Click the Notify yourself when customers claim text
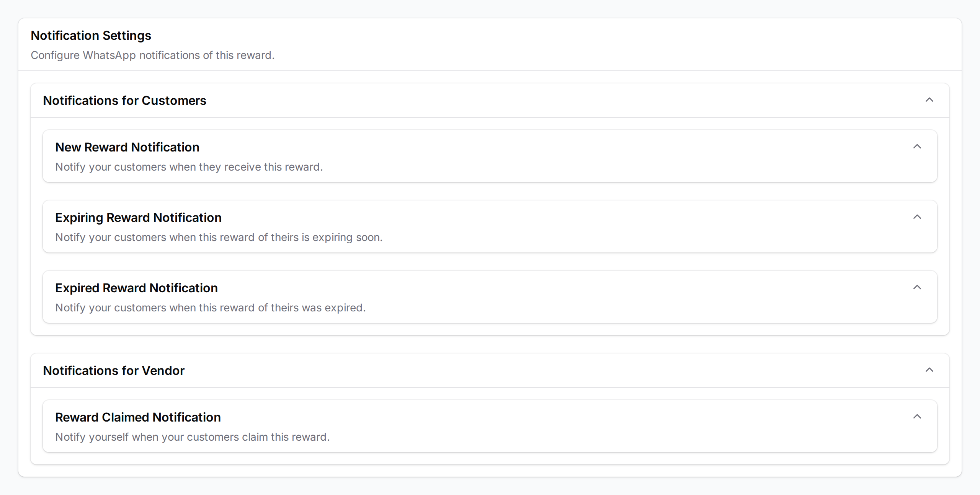The width and height of the screenshot is (980, 495). pos(192,437)
